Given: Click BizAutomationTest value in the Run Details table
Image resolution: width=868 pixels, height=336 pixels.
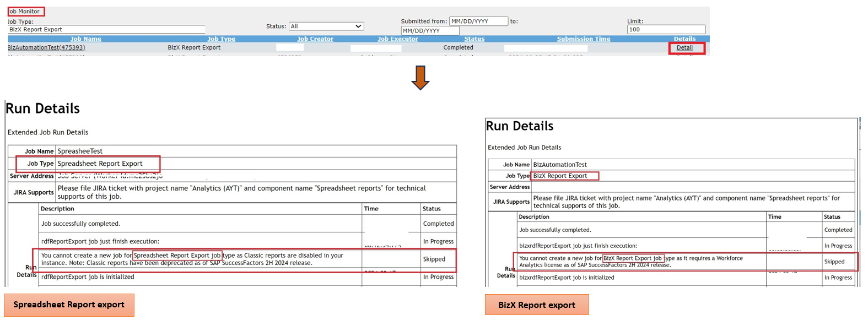Looking at the screenshot, I should [560, 165].
